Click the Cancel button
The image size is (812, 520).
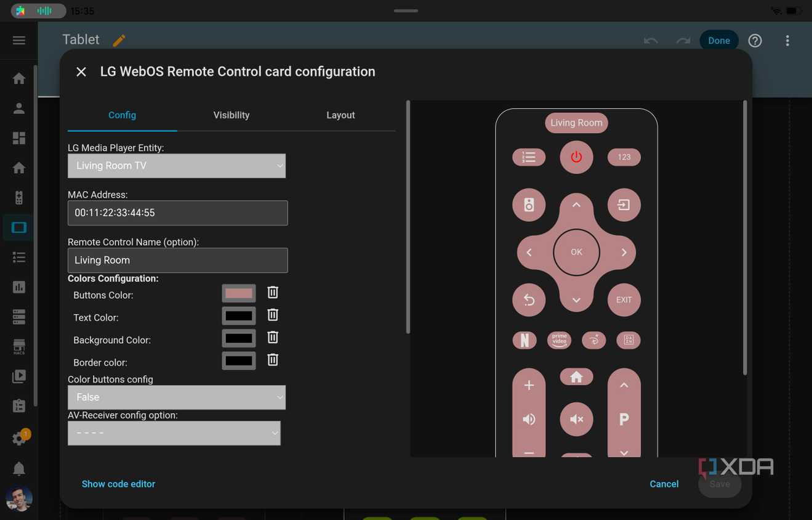(664, 484)
